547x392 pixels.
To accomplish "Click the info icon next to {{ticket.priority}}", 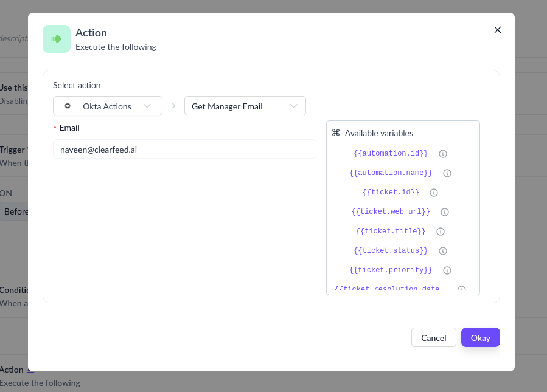I will (447, 270).
